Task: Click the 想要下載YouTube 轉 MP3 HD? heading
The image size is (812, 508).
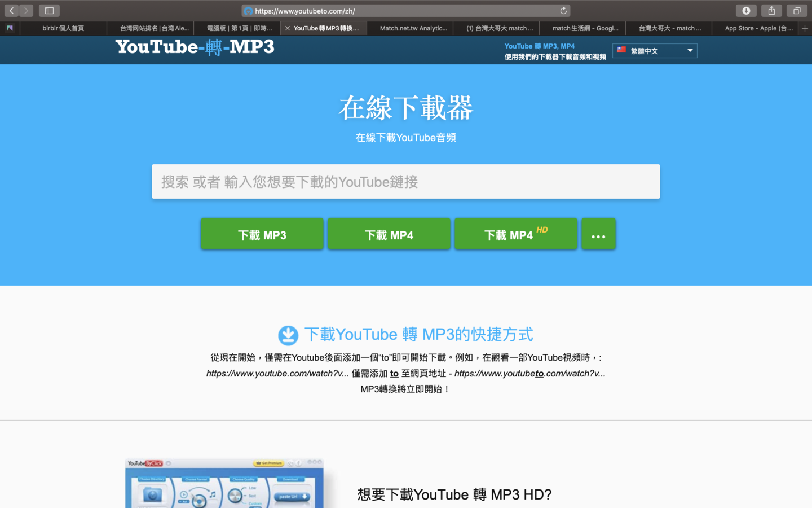Action: point(454,494)
